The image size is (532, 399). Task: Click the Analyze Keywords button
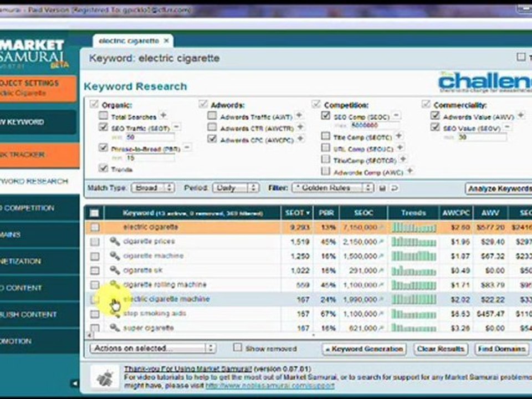[498, 188]
